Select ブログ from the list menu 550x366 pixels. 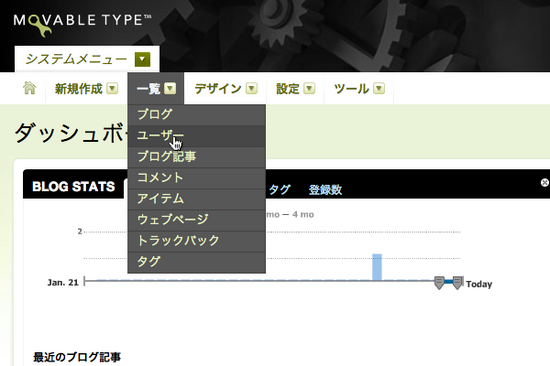pos(196,115)
